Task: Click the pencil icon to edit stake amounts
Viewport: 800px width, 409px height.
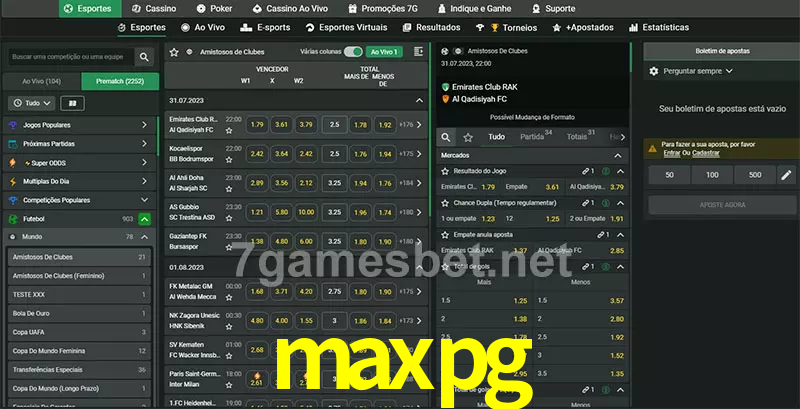Action: (785, 175)
